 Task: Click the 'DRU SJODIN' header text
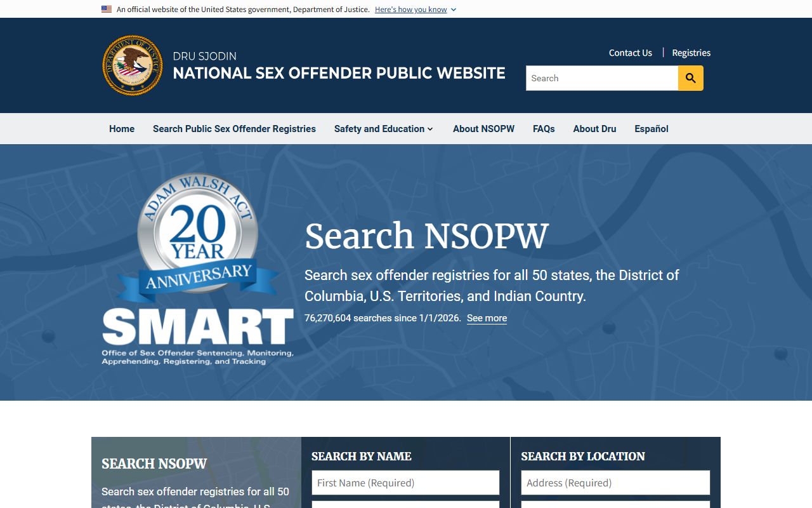click(x=205, y=56)
